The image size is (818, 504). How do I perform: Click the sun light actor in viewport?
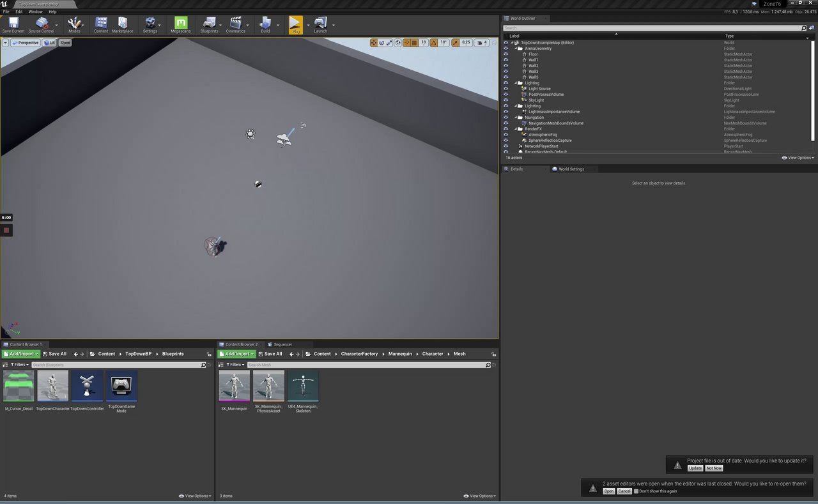(x=251, y=134)
